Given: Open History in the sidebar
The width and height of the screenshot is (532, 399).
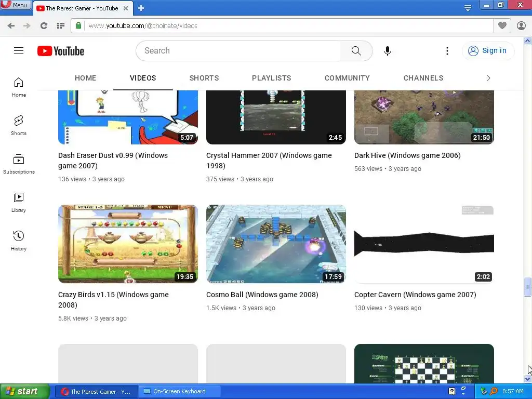Looking at the screenshot, I should 19,241.
